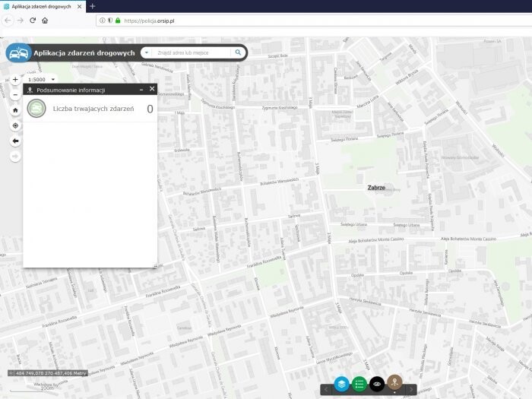532x399 pixels.
Task: Open the green legend list widget
Action: click(359, 385)
